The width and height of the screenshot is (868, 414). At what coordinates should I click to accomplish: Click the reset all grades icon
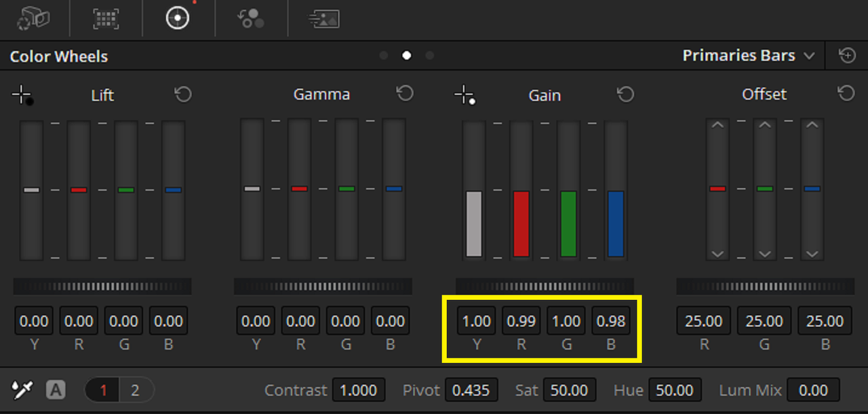tap(847, 56)
